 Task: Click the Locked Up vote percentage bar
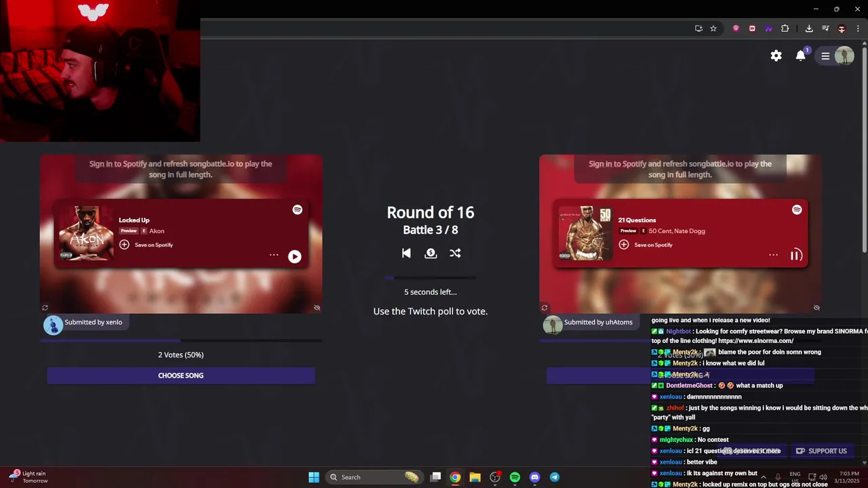180,341
